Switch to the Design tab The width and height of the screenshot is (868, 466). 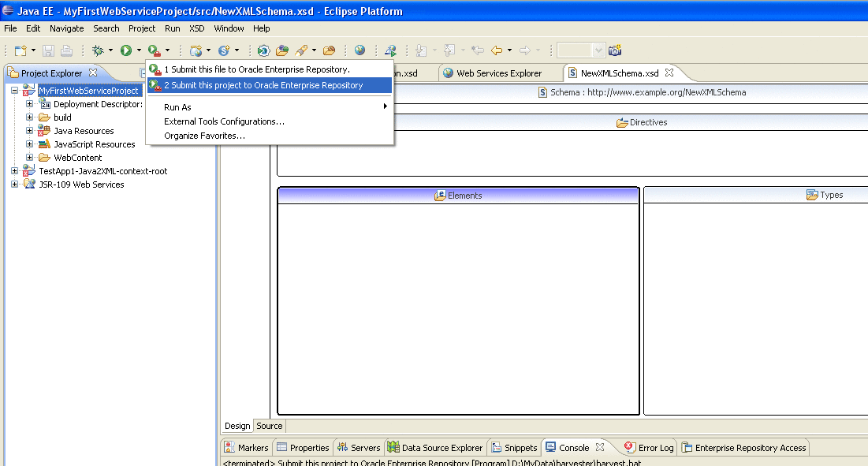[237, 426]
